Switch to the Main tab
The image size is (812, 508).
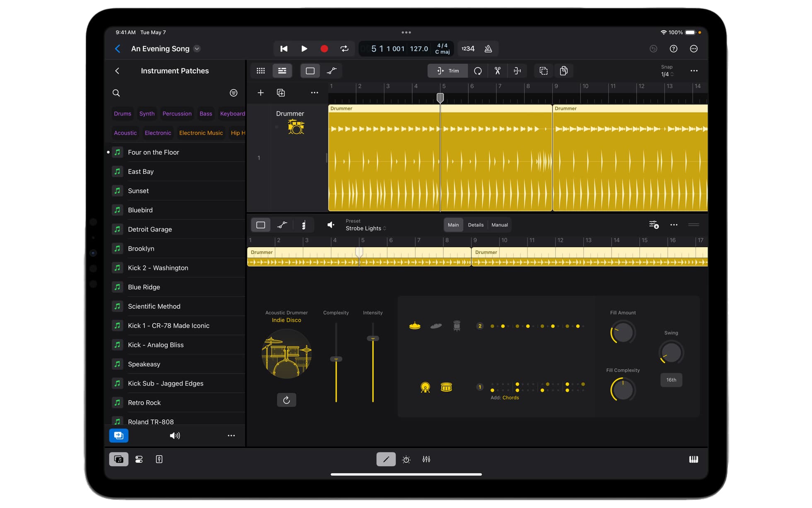[453, 225]
